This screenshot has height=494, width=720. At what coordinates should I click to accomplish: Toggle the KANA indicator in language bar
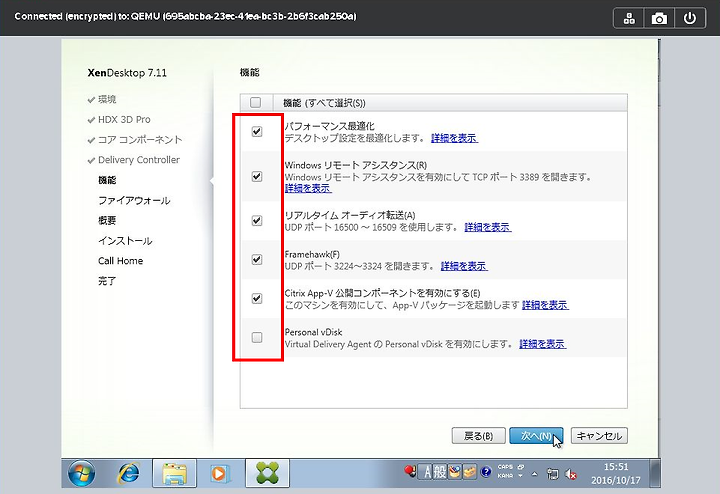coord(505,476)
